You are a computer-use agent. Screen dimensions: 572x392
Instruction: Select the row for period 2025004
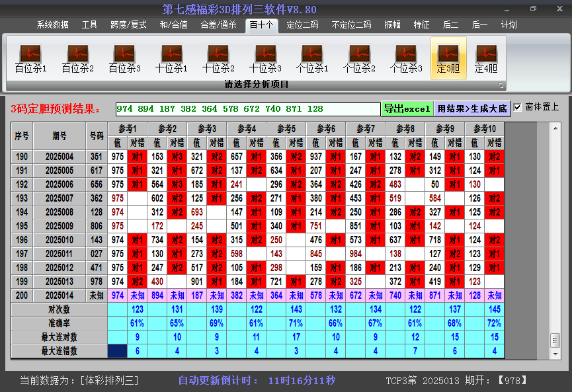pyautogui.click(x=258, y=157)
